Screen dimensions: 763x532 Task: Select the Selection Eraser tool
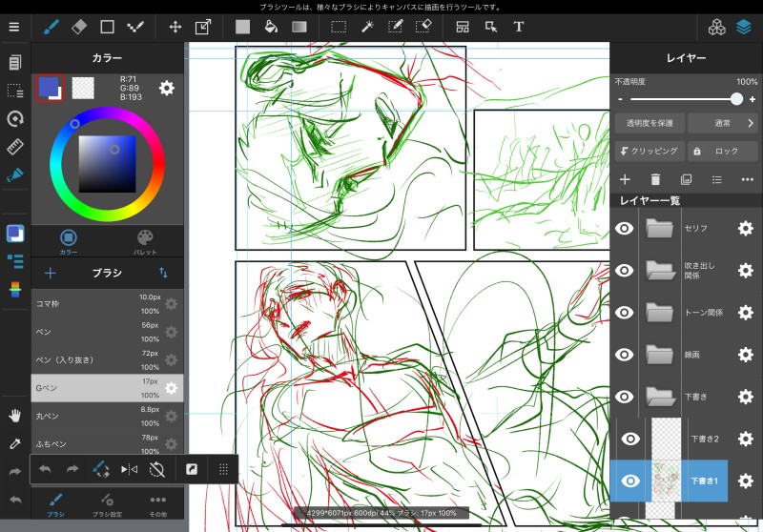[x=423, y=27]
